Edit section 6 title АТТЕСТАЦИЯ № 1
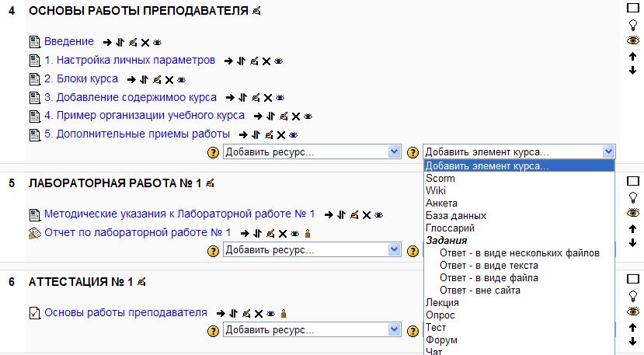The width and height of the screenshot is (644, 355). click(x=141, y=282)
